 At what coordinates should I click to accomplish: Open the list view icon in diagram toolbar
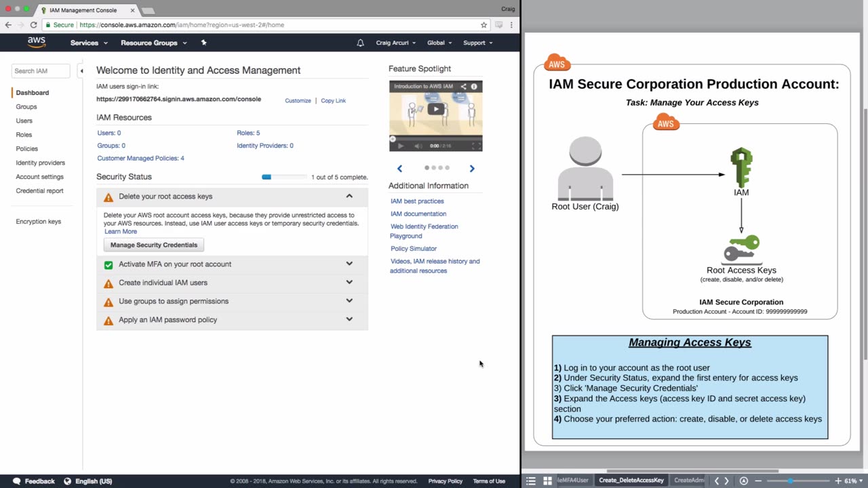[531, 481]
